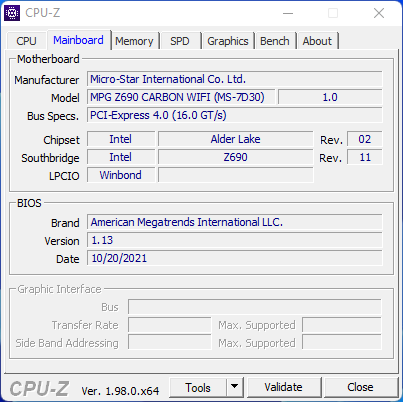Click the southbridge Rev. value 11
Image resolution: width=403 pixels, height=402 pixels.
[x=365, y=157]
